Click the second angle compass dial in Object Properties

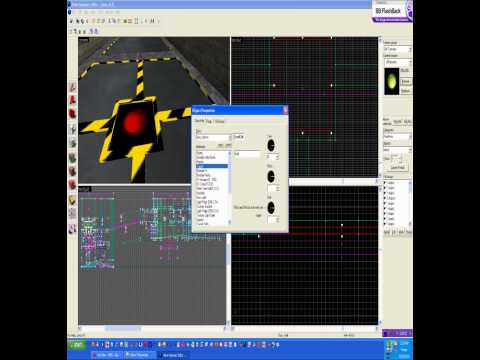pos(271,176)
